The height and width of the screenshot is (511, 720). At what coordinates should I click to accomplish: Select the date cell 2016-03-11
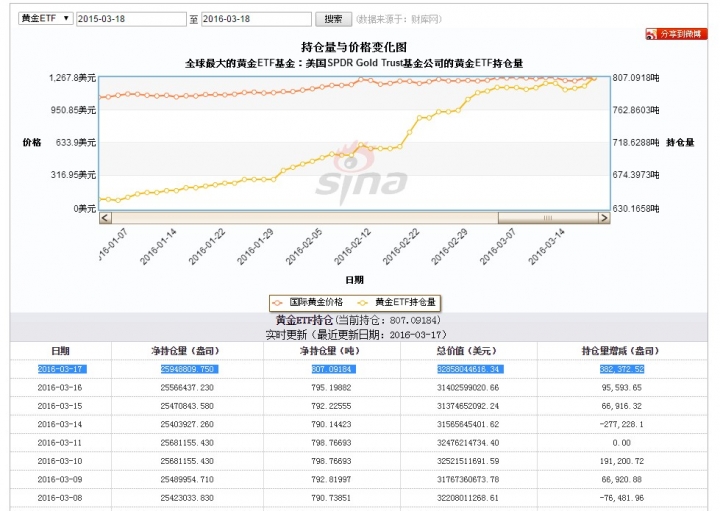(60, 443)
